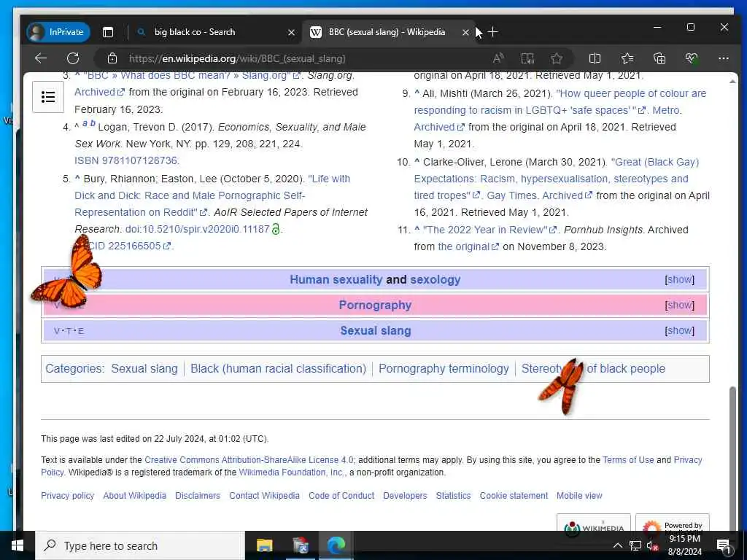747x560 pixels.
Task: Click the address bar URL
Action: point(237,58)
